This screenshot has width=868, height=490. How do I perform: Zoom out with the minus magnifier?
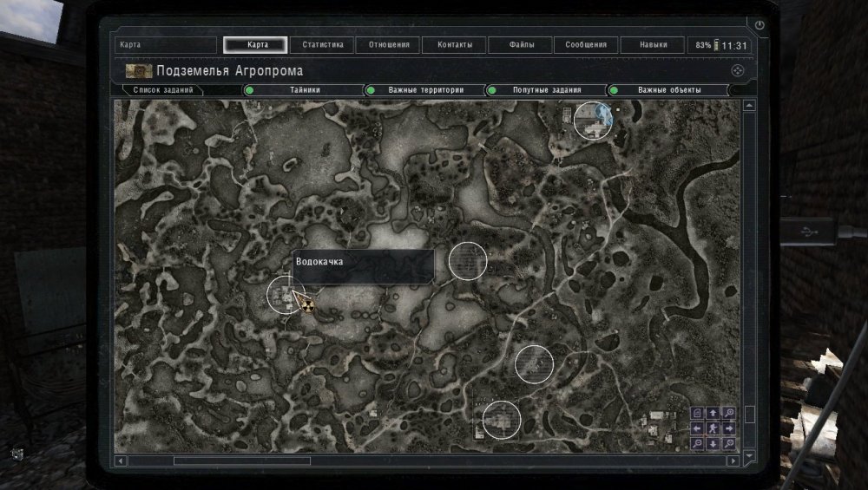[697, 444]
